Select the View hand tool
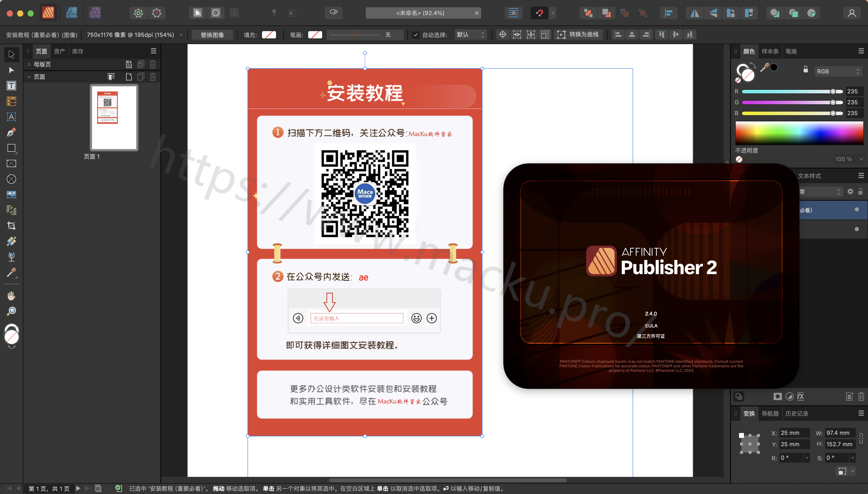Screen dimensions: 868x494 [x=11, y=296]
